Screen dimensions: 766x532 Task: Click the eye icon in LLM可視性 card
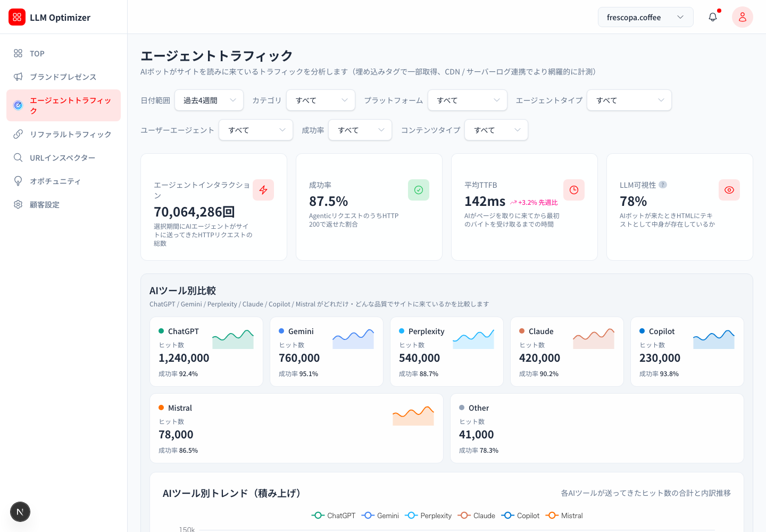click(729, 190)
